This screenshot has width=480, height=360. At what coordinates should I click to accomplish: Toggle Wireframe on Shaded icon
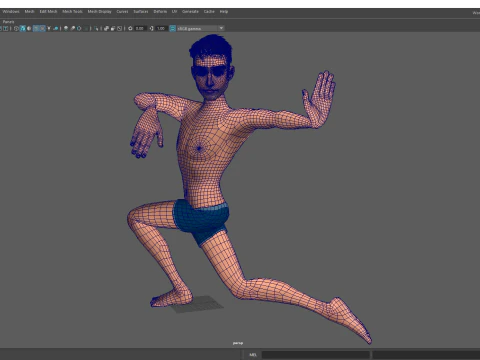(x=36, y=29)
